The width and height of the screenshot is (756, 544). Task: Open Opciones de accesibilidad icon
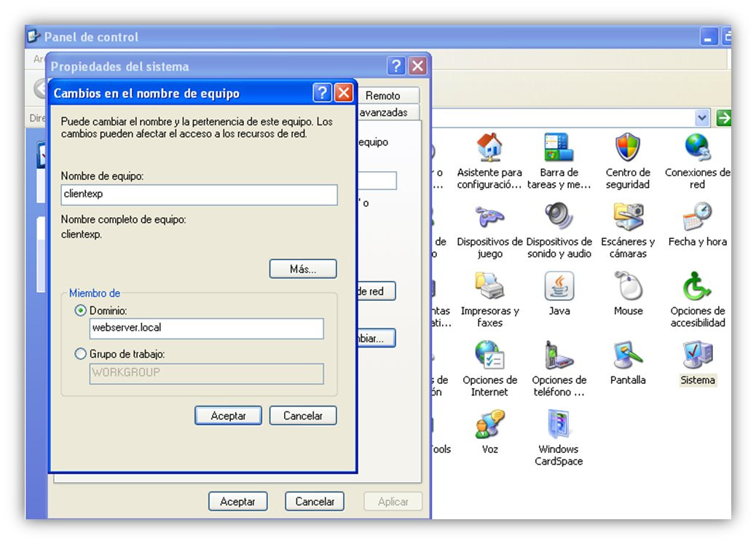coord(697,285)
